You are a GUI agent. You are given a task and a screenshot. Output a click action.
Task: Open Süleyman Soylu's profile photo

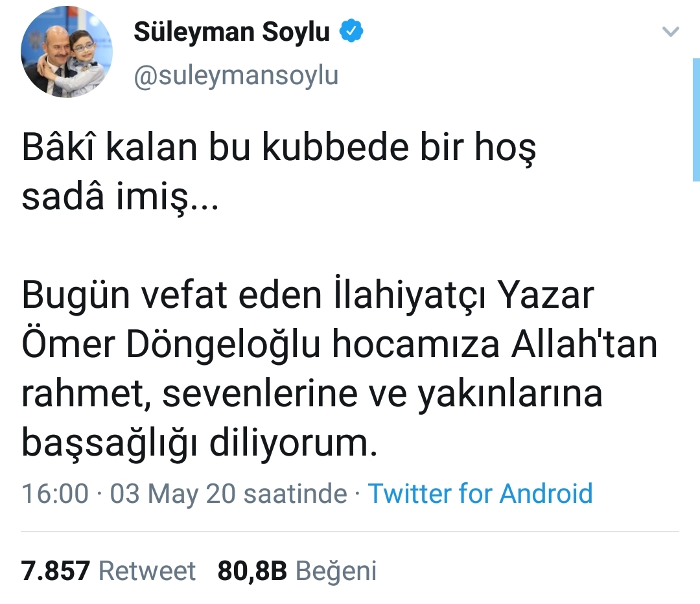(x=67, y=53)
